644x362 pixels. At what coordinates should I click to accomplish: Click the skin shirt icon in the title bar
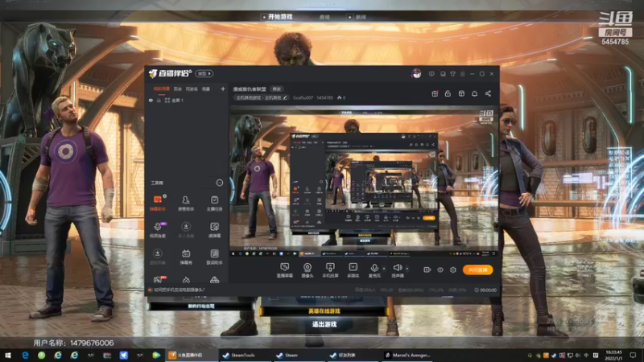pos(452,74)
